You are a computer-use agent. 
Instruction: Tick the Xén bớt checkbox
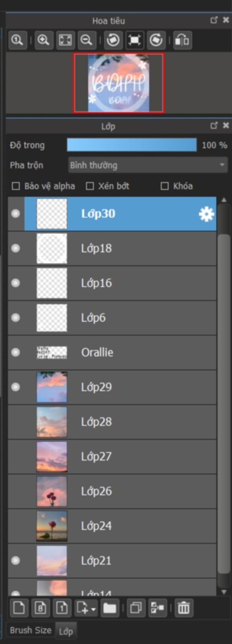(90, 186)
